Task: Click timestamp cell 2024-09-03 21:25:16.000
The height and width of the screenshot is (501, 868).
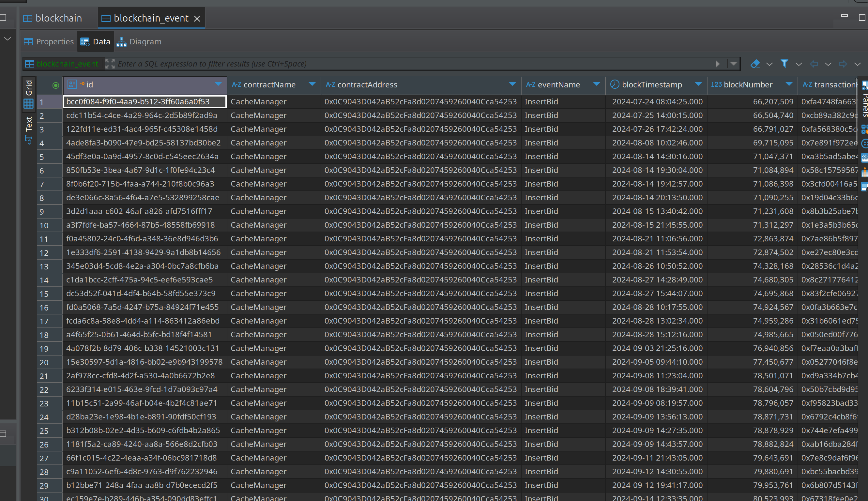Action: (656, 348)
